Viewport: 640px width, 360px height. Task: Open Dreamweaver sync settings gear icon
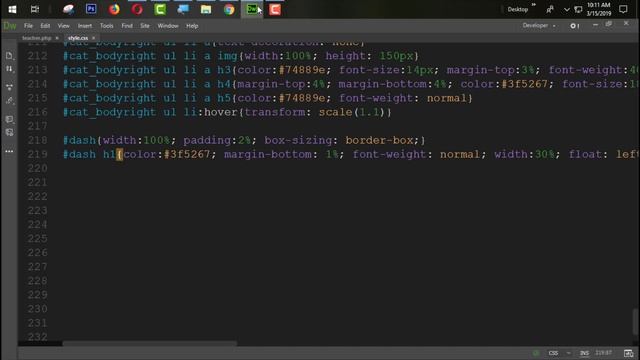tap(574, 26)
